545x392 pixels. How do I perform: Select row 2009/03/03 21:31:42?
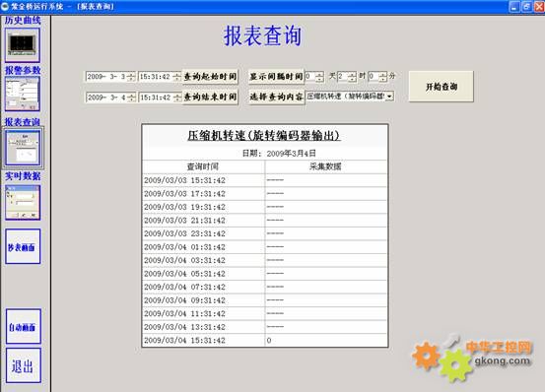coord(265,221)
